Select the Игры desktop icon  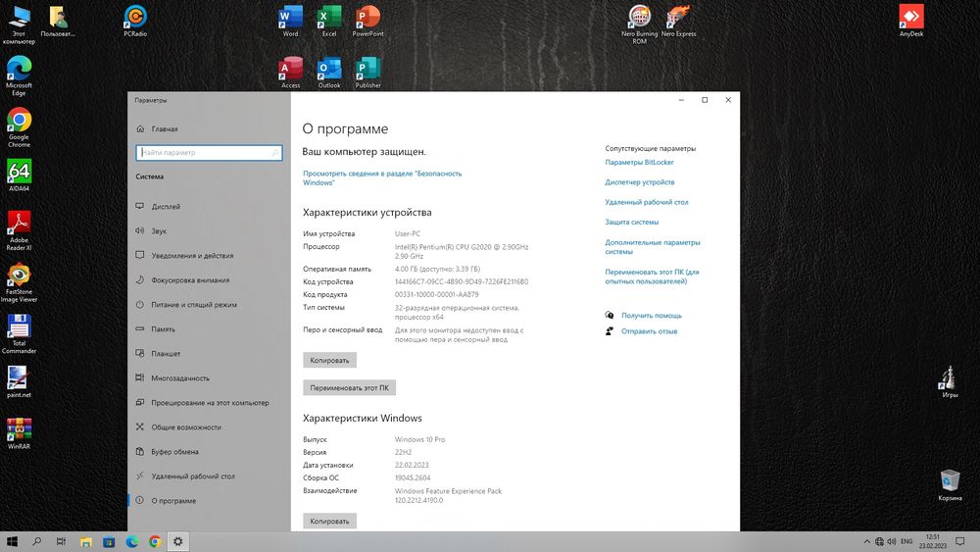tap(950, 381)
